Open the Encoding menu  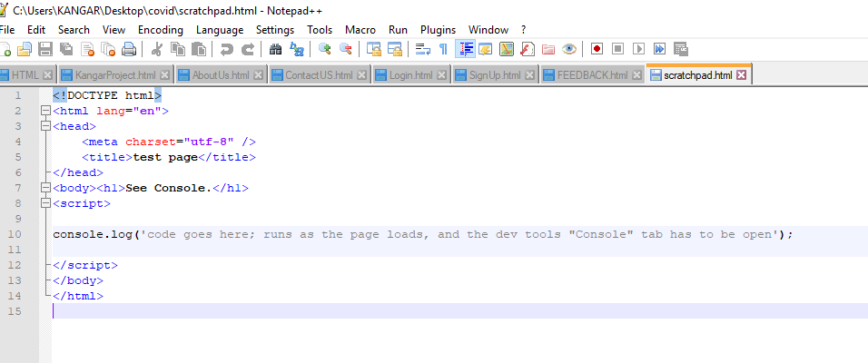click(x=161, y=30)
